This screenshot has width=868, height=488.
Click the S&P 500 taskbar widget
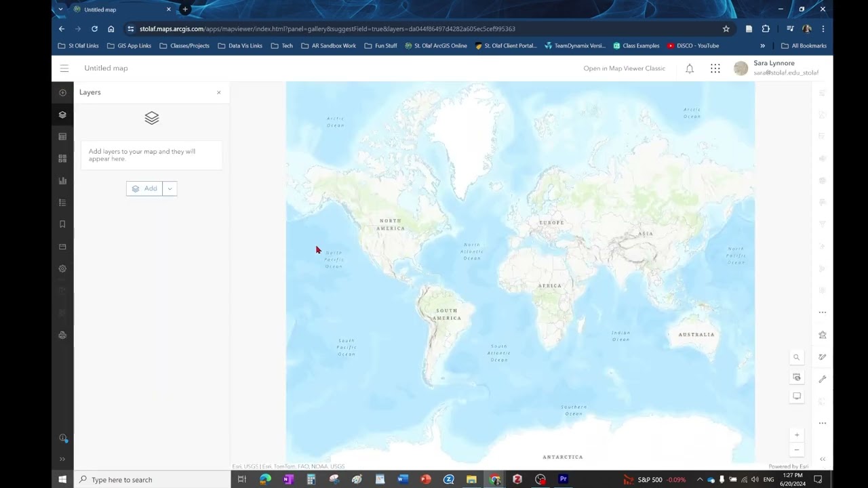(654, 479)
